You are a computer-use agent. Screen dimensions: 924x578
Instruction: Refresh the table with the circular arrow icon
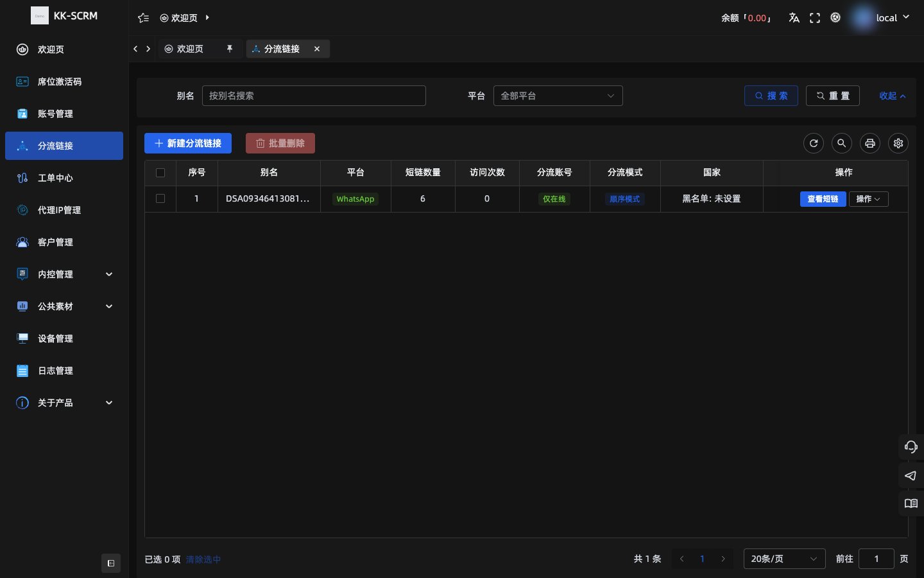tap(814, 143)
